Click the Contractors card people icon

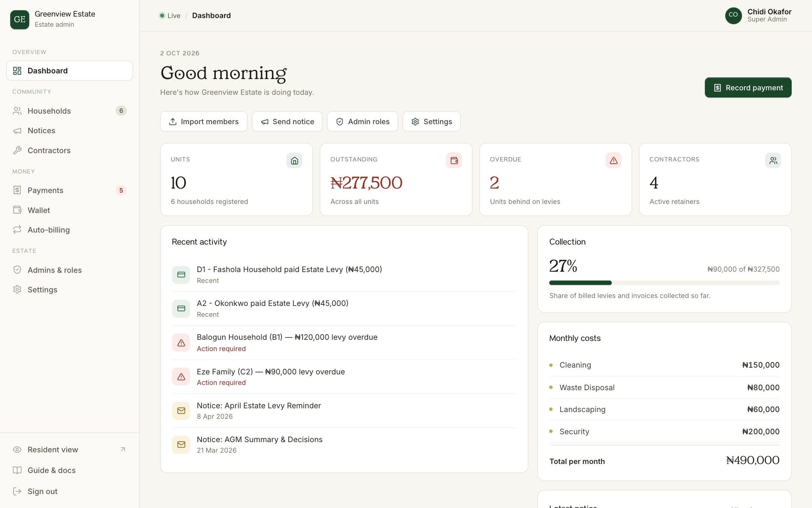[773, 160]
